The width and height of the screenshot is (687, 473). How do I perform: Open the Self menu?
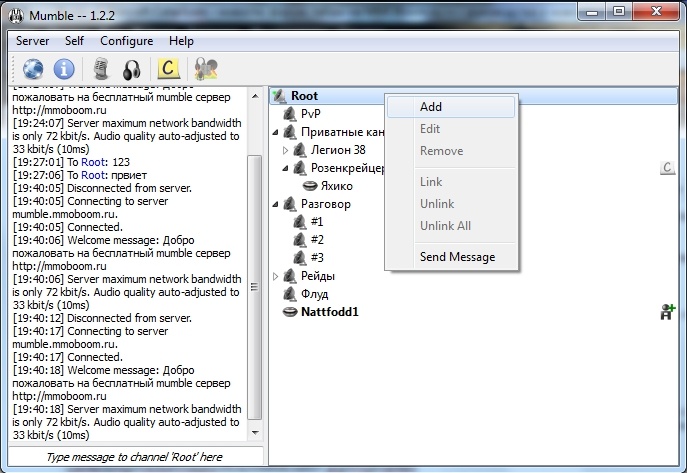[x=74, y=41]
